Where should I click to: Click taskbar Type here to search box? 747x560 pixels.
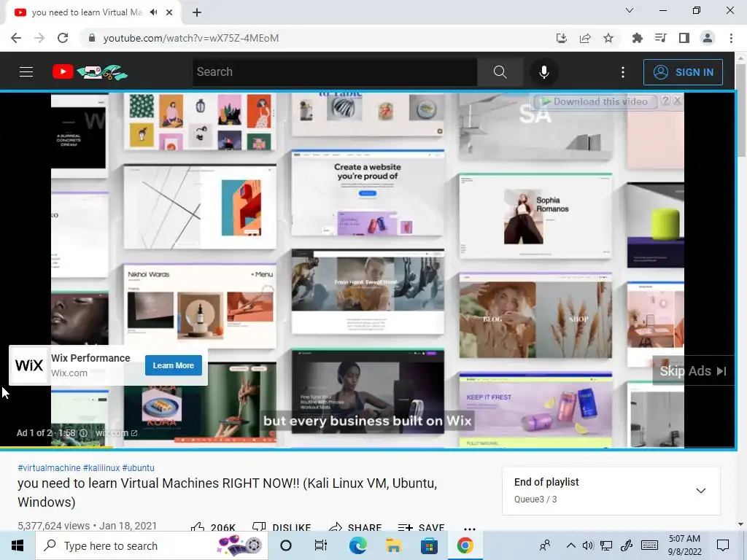[152, 545]
